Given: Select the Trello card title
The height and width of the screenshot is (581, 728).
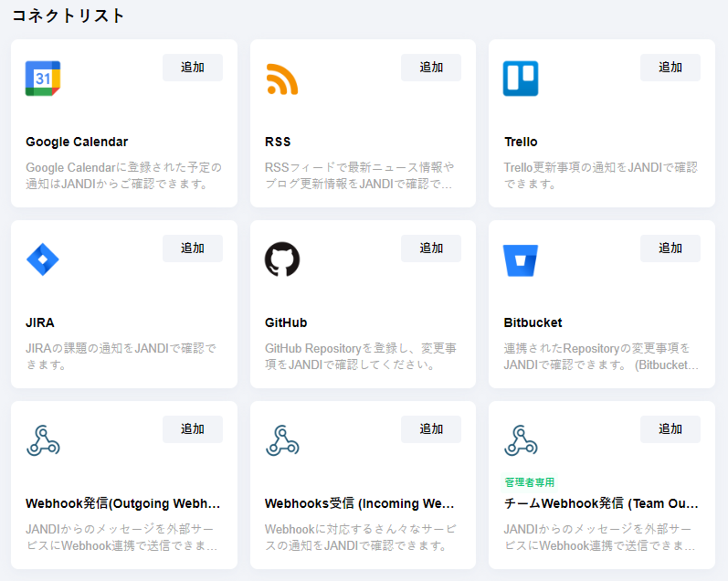Looking at the screenshot, I should (521, 142).
